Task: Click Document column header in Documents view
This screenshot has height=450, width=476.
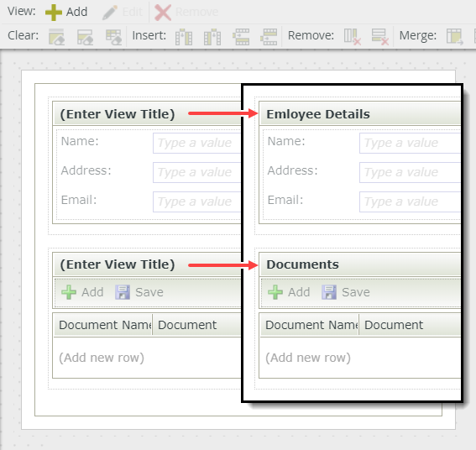Action: click(x=410, y=325)
